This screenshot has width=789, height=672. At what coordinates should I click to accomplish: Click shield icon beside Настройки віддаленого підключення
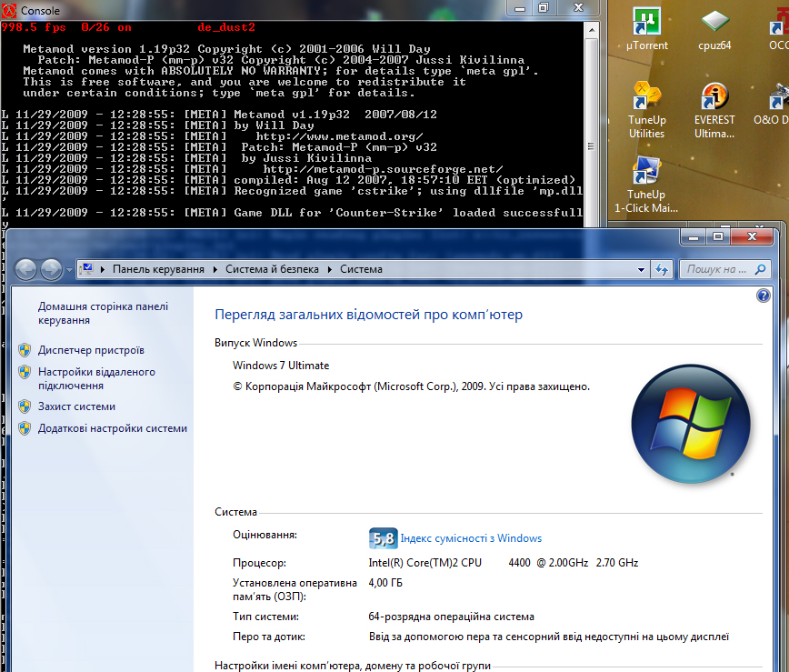click(25, 372)
